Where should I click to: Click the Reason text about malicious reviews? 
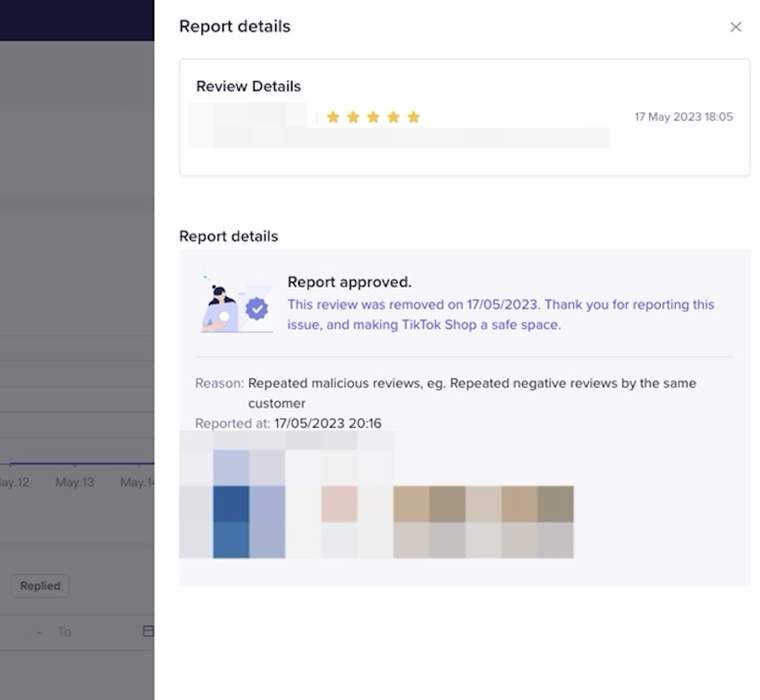point(471,384)
